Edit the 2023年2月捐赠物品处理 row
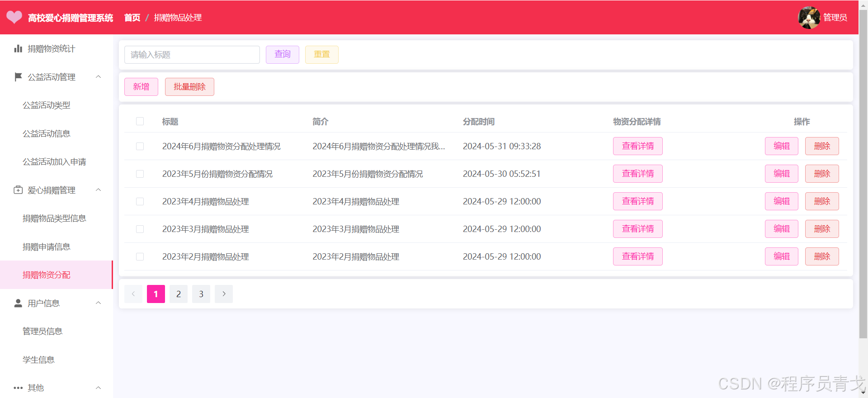This screenshot has width=868, height=398. click(782, 256)
